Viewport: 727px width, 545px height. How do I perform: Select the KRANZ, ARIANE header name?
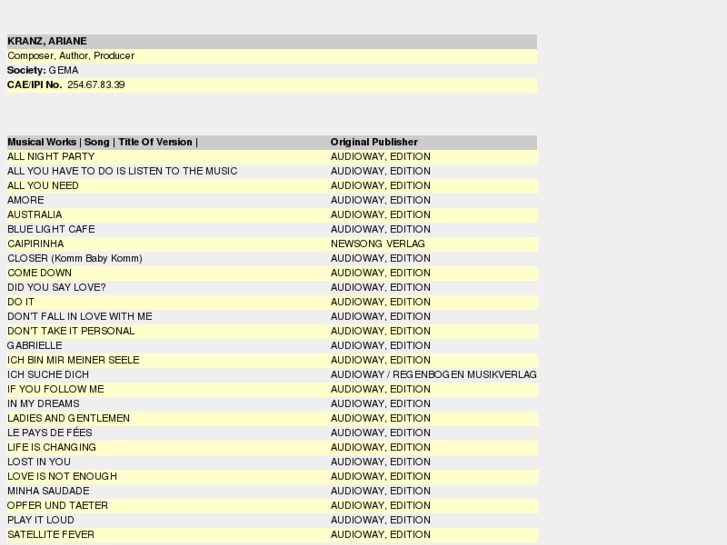point(47,41)
